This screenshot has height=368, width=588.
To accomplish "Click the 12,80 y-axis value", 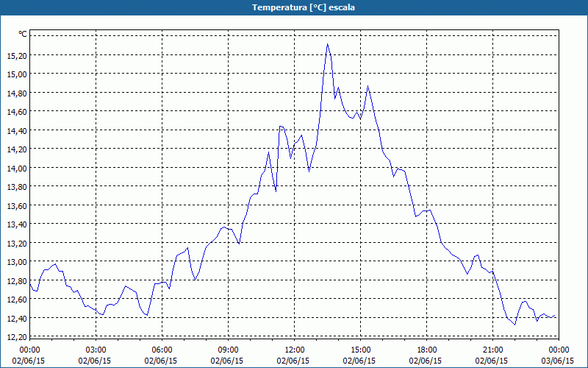I will click(17, 281).
